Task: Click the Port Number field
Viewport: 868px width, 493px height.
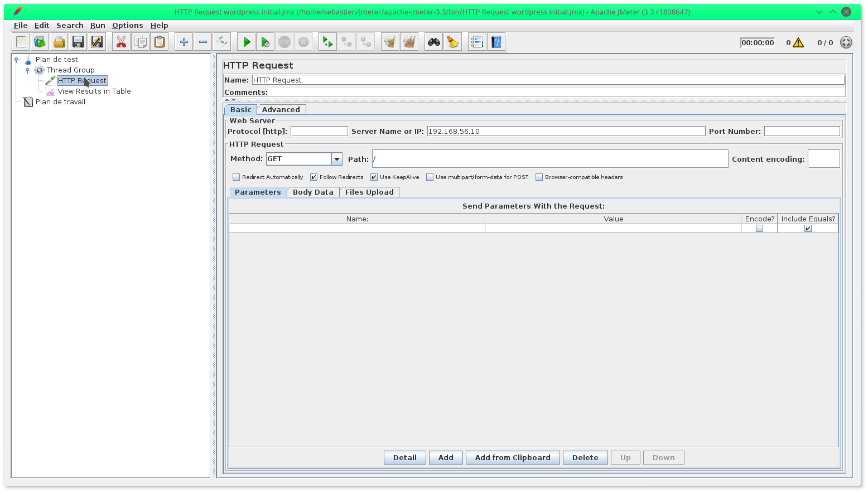Action: 802,132
